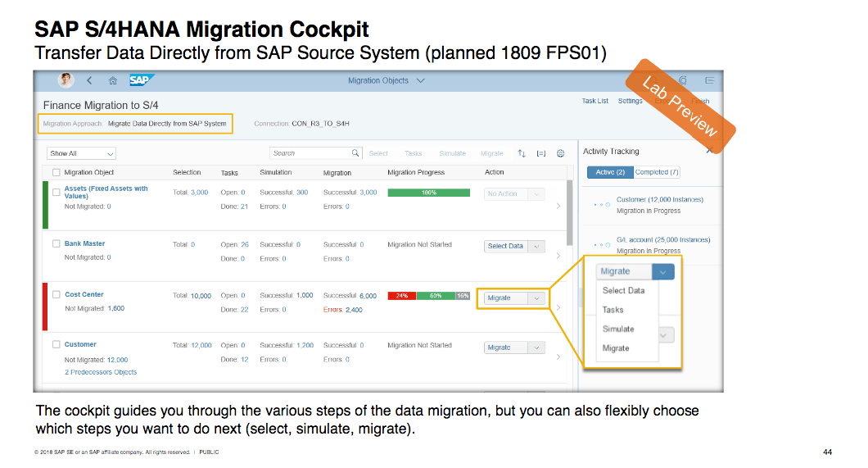Click the grey 16% progress segment
This screenshot has height=468, width=868.
point(463,296)
